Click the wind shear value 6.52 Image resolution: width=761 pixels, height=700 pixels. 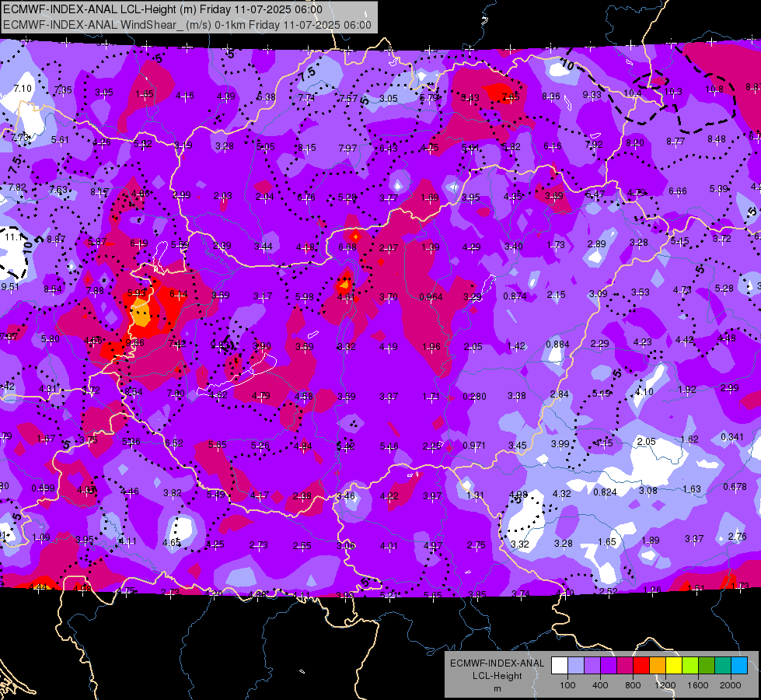pyautogui.click(x=174, y=443)
